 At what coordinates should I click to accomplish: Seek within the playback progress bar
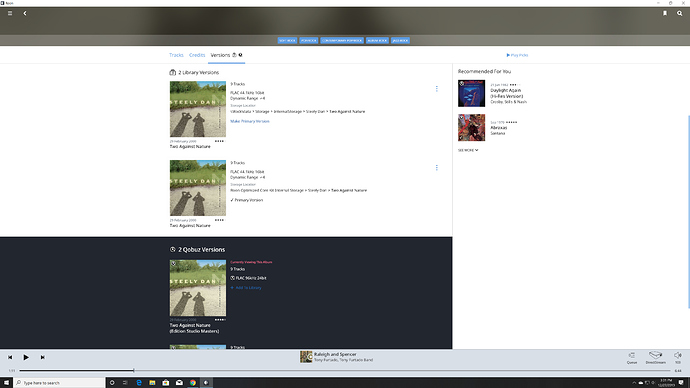tap(345, 370)
